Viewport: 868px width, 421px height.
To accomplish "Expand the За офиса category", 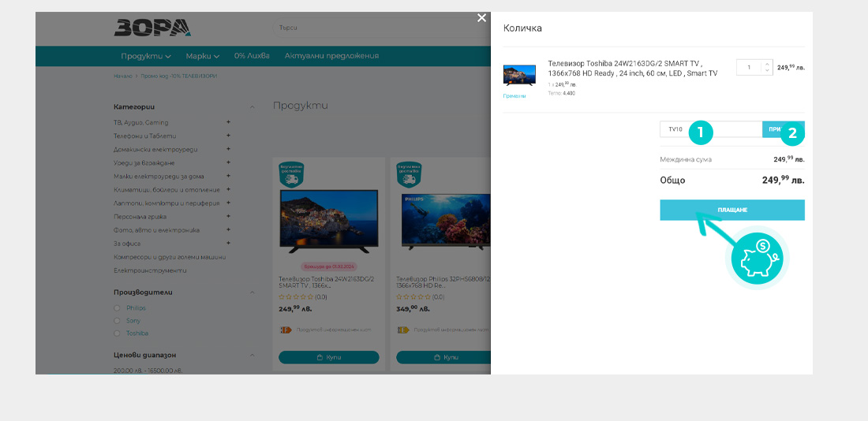I will pyautogui.click(x=228, y=244).
